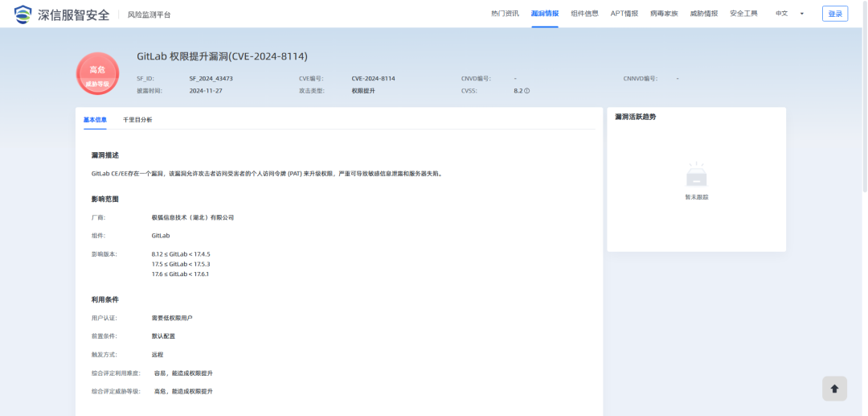Click the 登录 login button

[x=835, y=14]
